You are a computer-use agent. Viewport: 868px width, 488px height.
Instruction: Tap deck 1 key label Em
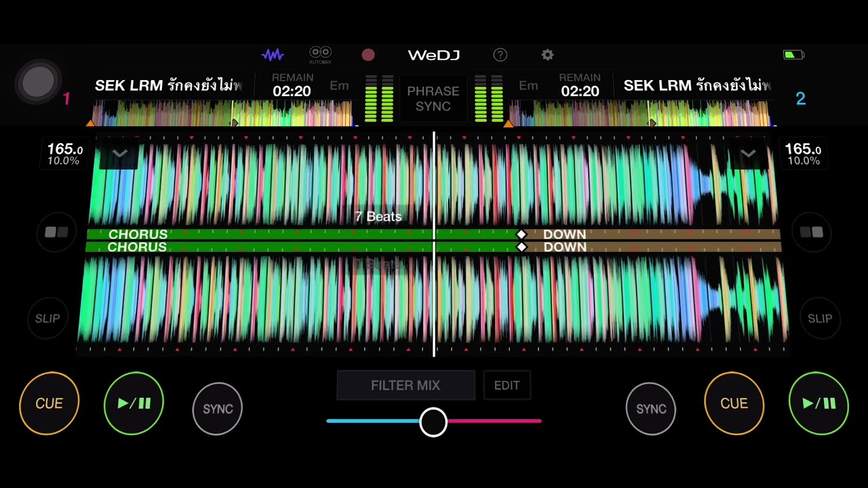[339, 85]
